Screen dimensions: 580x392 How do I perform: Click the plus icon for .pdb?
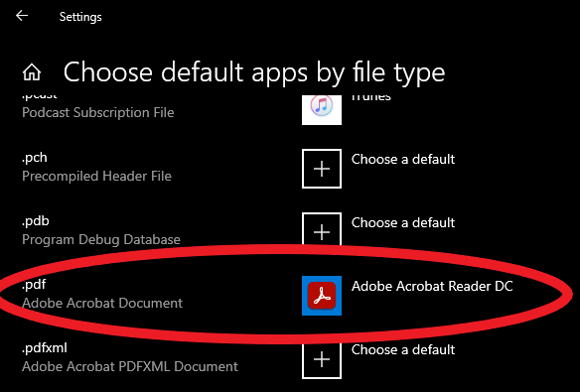(322, 230)
